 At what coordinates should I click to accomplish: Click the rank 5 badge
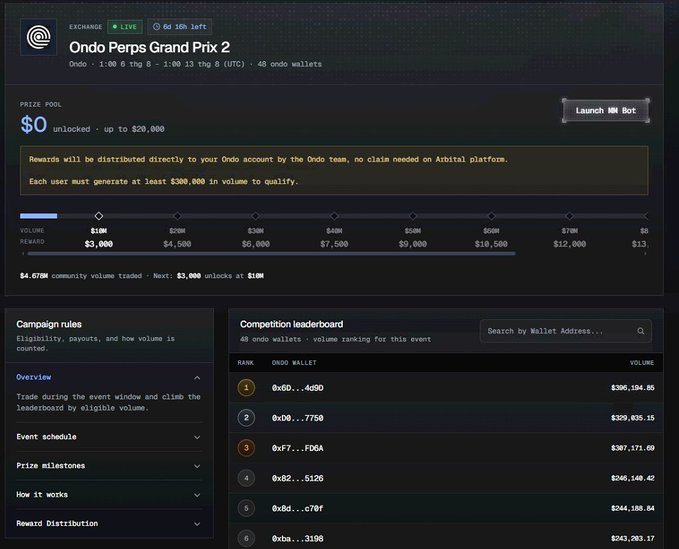(246, 508)
